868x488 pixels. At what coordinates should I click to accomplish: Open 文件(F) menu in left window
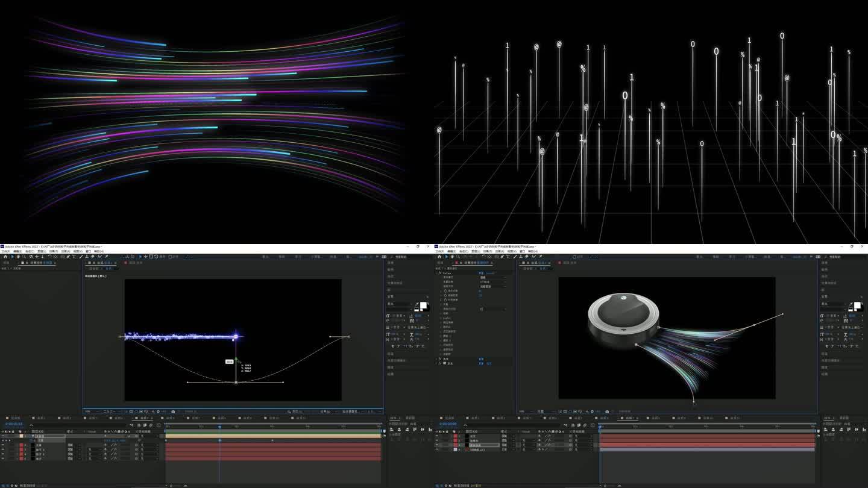7,251
